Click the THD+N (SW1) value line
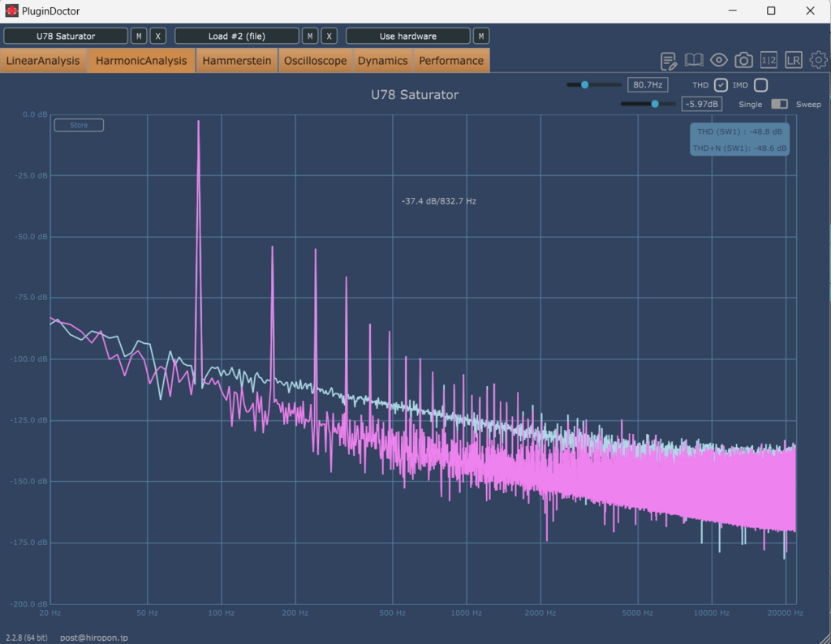This screenshot has width=831, height=644. tap(740, 148)
